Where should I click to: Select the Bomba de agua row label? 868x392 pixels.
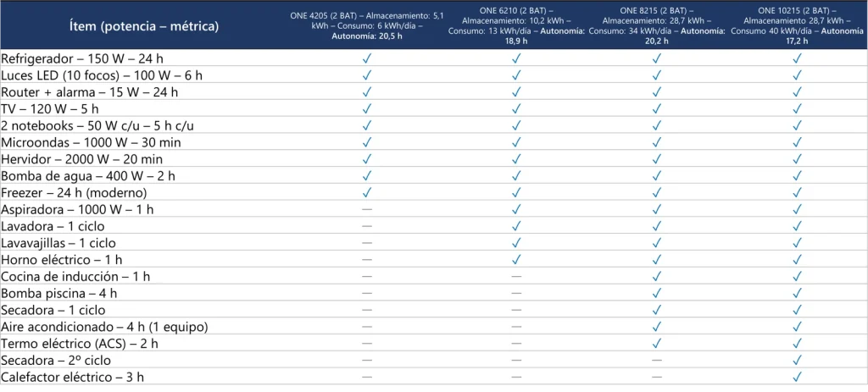point(88,175)
